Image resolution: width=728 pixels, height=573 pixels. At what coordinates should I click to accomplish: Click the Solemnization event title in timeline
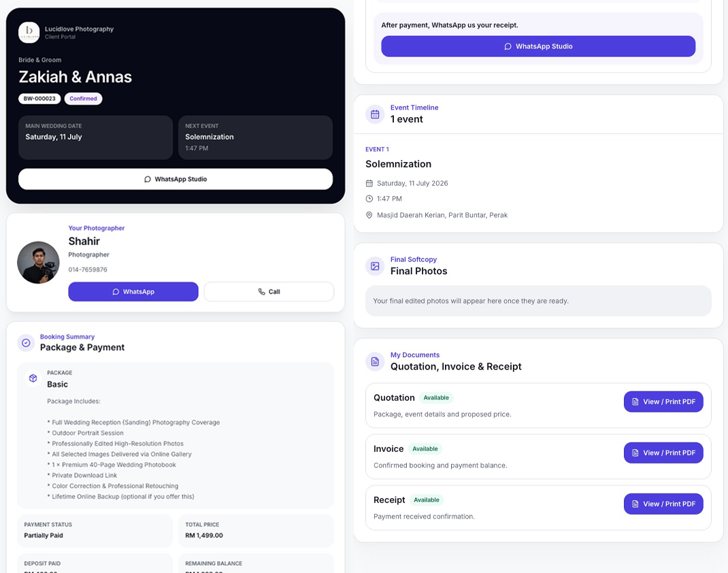click(x=398, y=164)
